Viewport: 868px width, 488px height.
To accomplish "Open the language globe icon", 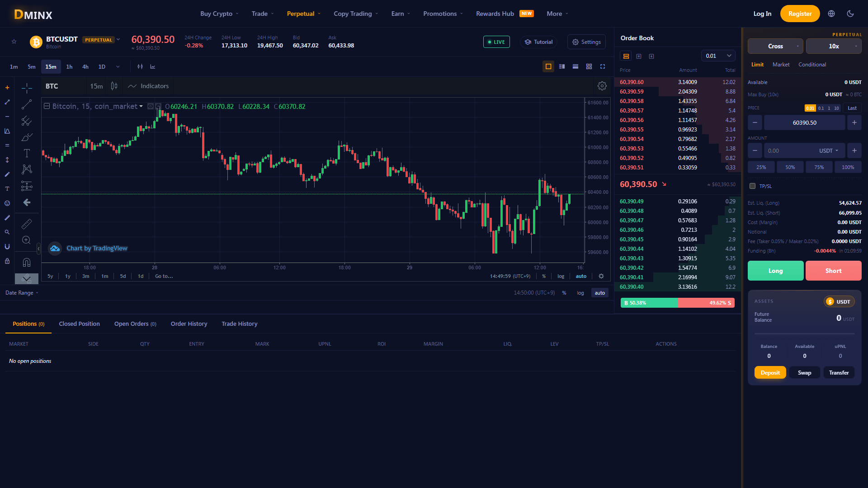I will (x=831, y=14).
